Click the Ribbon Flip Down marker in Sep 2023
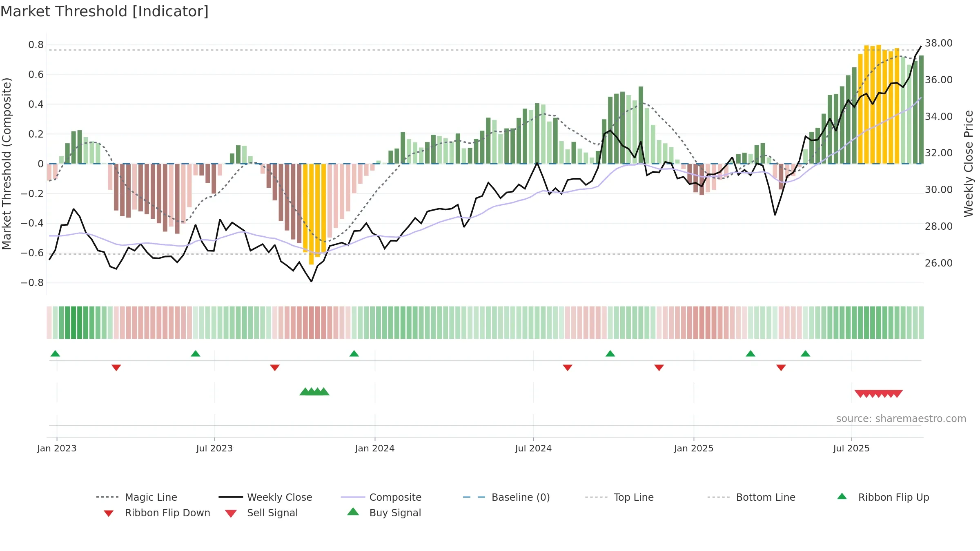Screen dimensions: 980x551 click(x=275, y=368)
